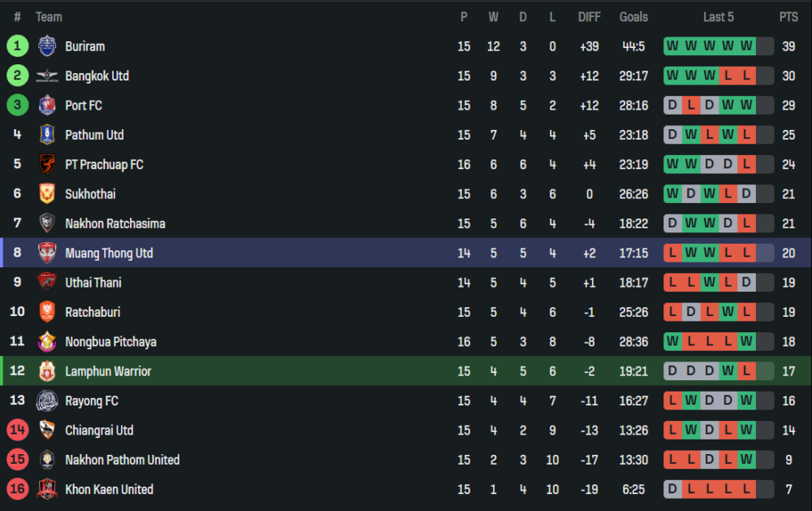Click the red position 14 rank badge

point(17,431)
